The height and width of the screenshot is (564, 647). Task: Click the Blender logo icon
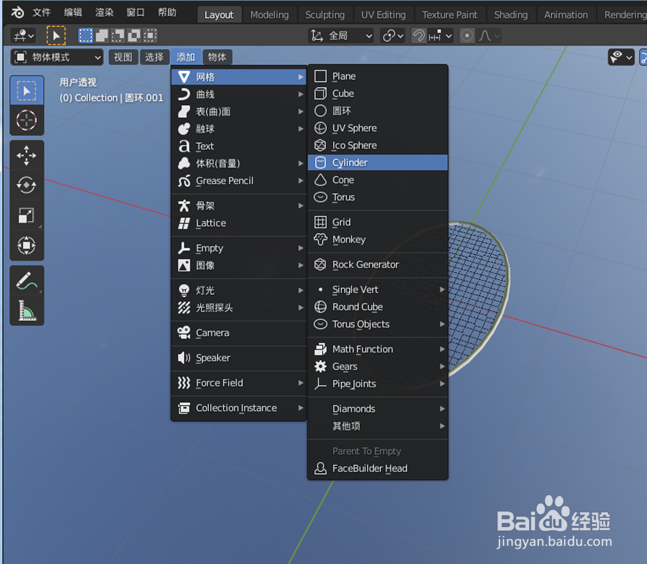[17, 13]
